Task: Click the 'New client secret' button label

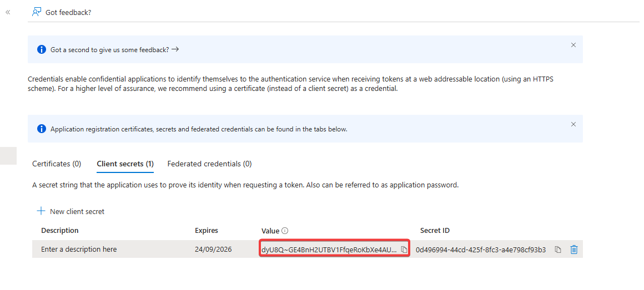Action: 77,211
